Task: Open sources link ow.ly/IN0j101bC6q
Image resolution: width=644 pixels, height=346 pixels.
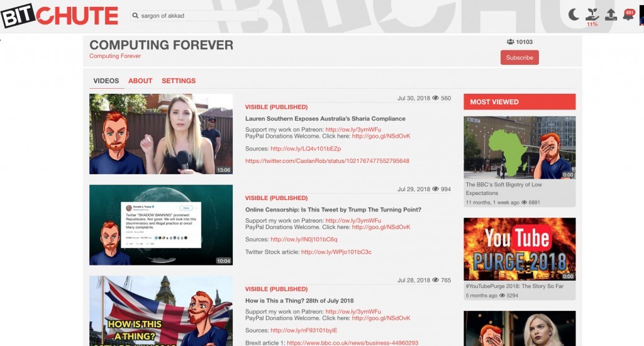Action: pyautogui.click(x=304, y=240)
